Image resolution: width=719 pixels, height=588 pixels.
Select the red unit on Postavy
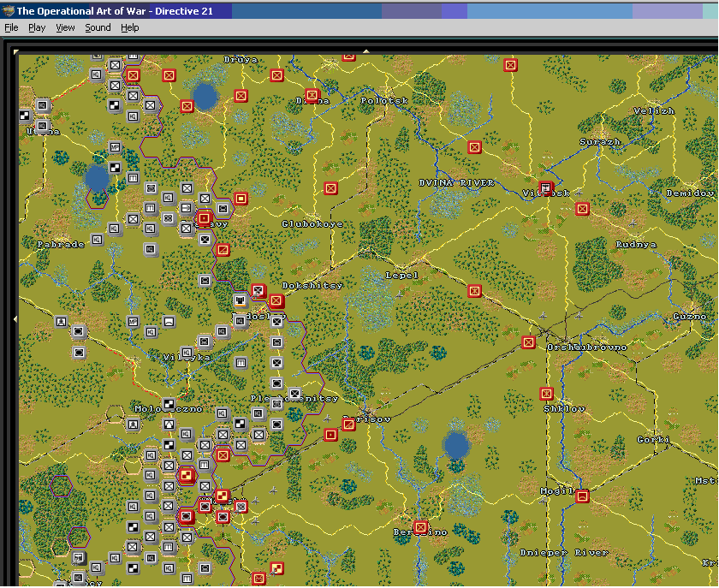pos(205,218)
